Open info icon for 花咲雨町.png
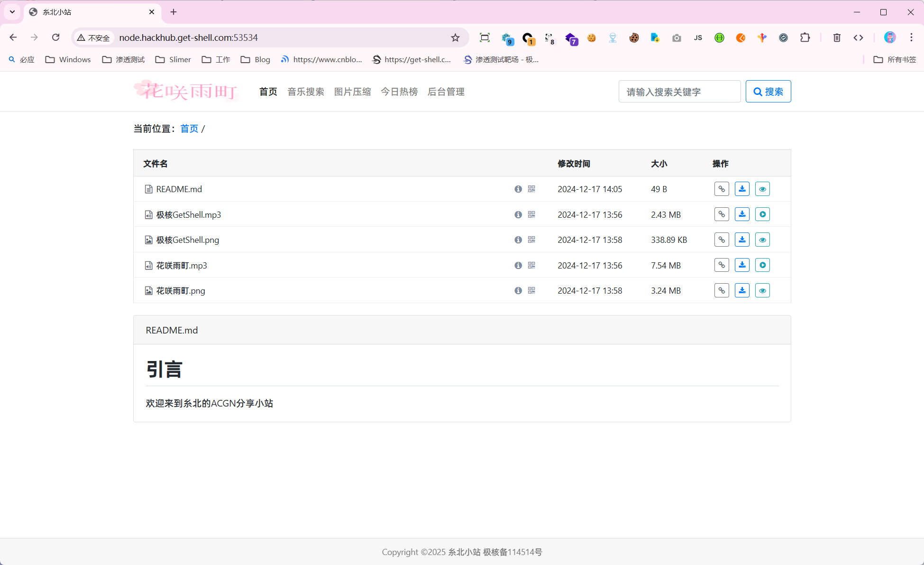924x565 pixels. coord(518,290)
